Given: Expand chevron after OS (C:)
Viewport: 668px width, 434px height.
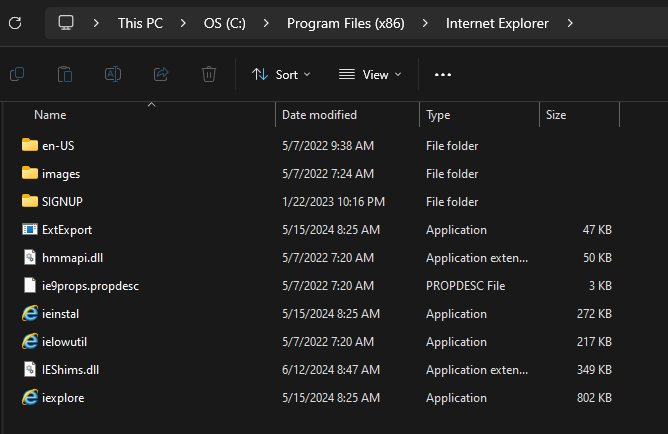Looking at the screenshot, I should coord(266,23).
